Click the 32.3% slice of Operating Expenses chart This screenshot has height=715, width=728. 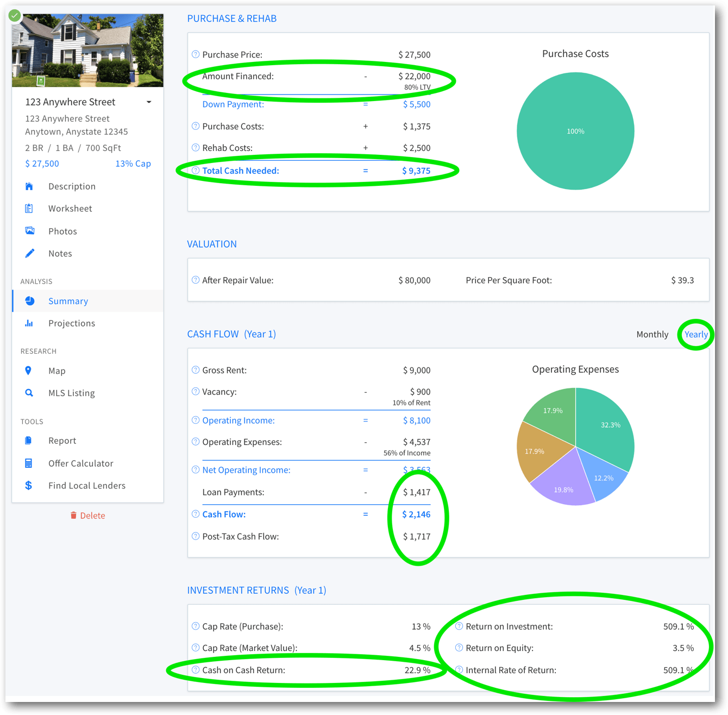tap(606, 427)
